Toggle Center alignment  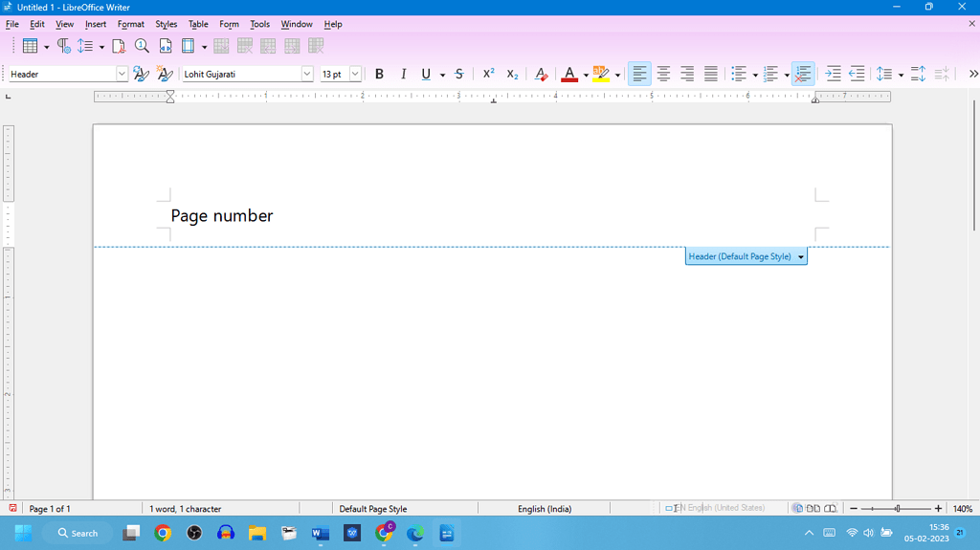(664, 74)
